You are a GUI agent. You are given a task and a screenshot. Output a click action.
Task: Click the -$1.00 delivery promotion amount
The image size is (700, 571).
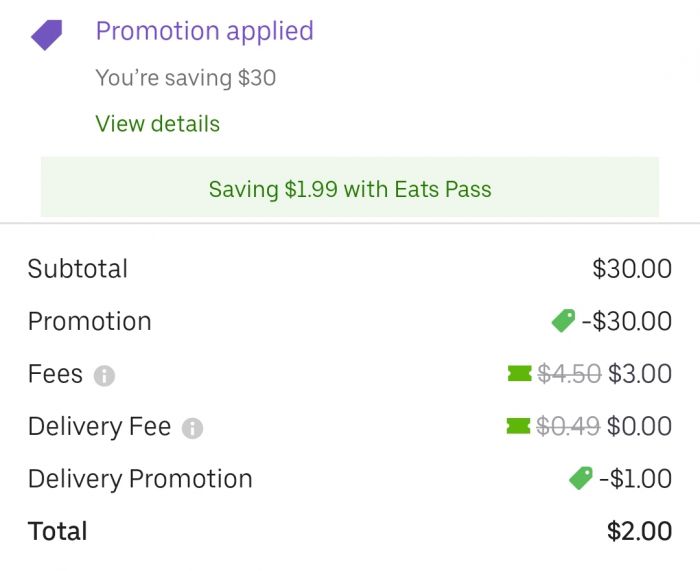[635, 479]
